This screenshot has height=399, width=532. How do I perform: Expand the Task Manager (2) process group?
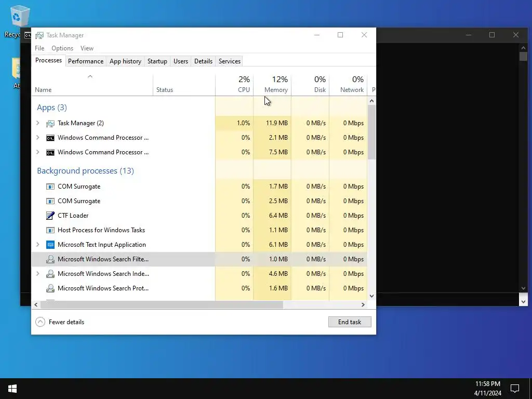click(x=37, y=123)
